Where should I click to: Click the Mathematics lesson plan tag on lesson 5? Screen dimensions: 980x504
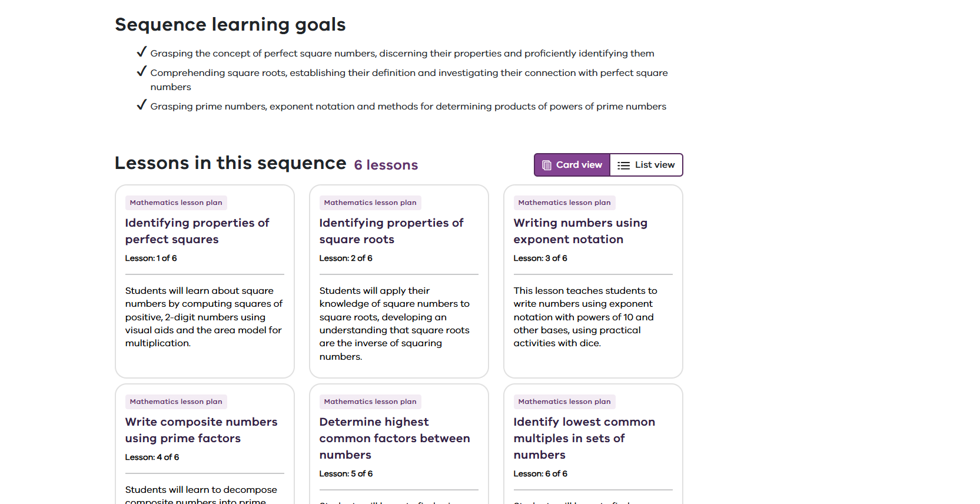(x=370, y=402)
